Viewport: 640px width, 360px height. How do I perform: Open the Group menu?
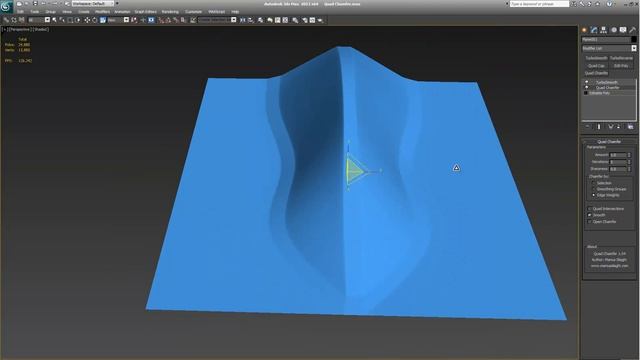pos(51,12)
